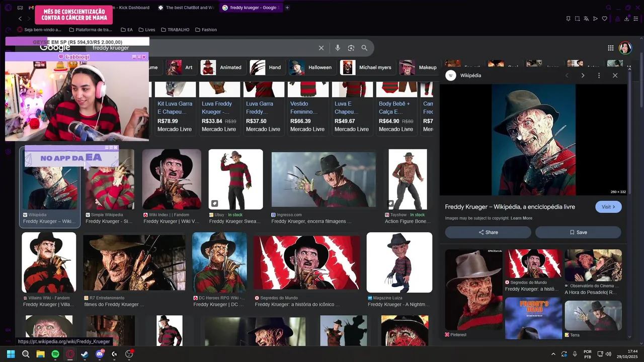This screenshot has height=362, width=644.
Task: Open the browser downloads icon
Action: [627, 19]
